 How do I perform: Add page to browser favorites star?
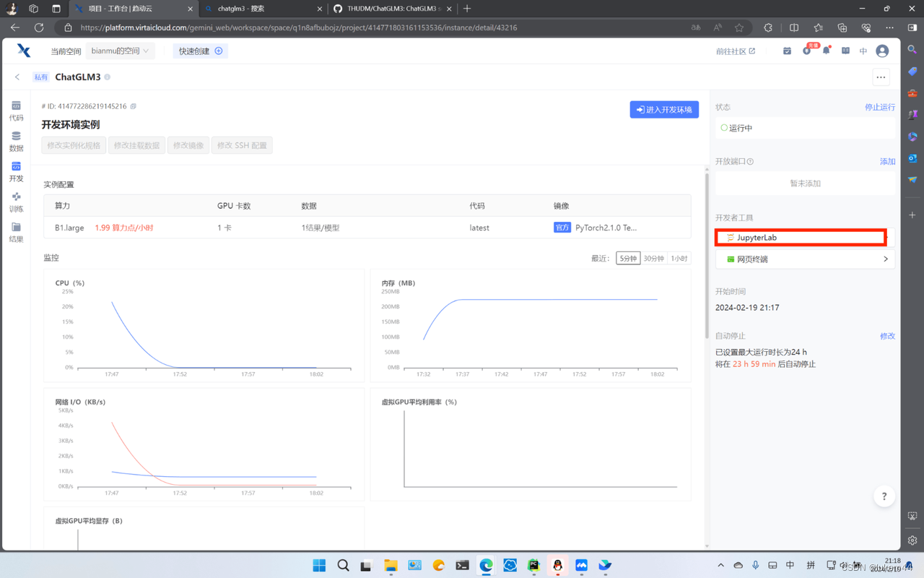point(739,27)
